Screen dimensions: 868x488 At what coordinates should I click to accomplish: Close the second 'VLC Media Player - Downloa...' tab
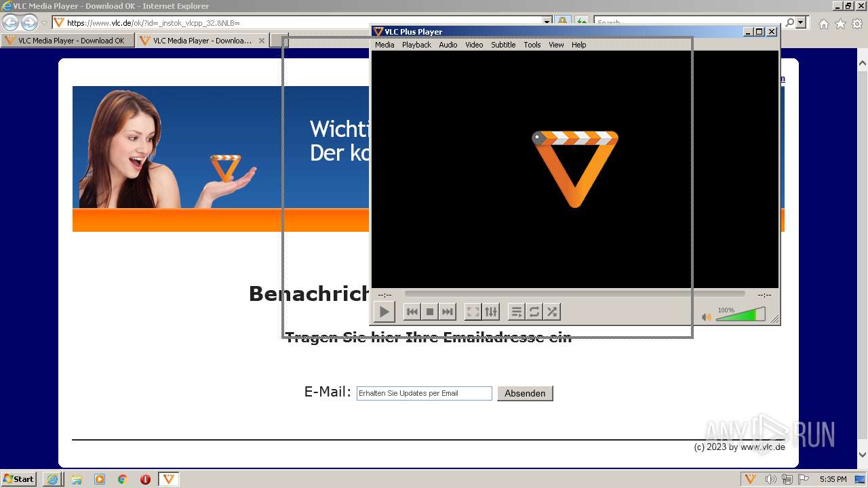262,41
